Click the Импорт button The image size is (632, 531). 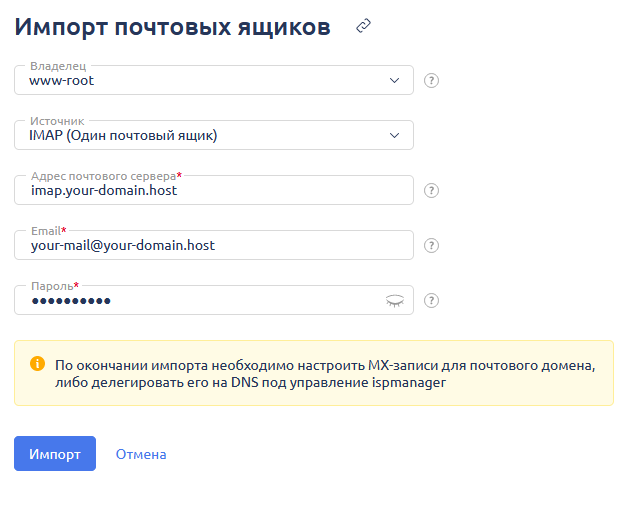point(55,454)
